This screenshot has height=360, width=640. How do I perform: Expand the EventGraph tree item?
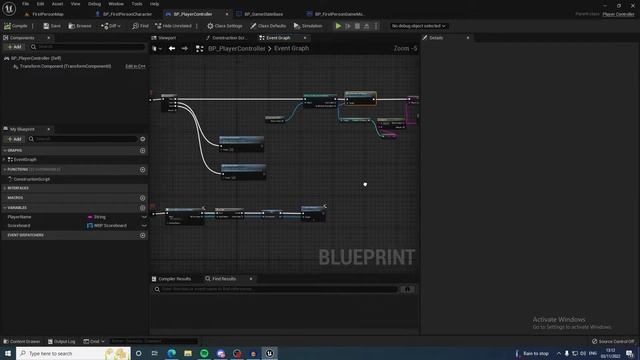click(x=4, y=160)
